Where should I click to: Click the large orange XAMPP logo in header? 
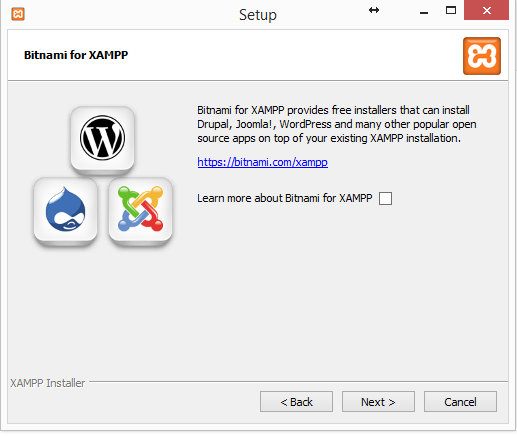(482, 56)
